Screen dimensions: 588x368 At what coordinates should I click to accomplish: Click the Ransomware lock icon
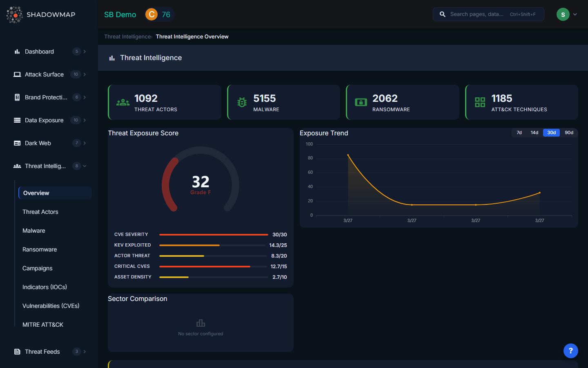point(361,102)
